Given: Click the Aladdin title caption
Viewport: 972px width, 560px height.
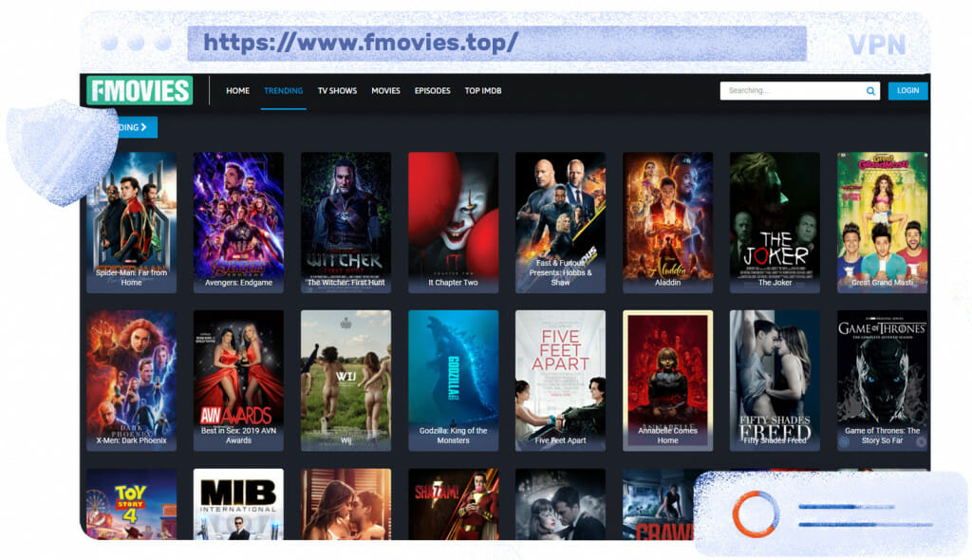Looking at the screenshot, I should click(667, 282).
